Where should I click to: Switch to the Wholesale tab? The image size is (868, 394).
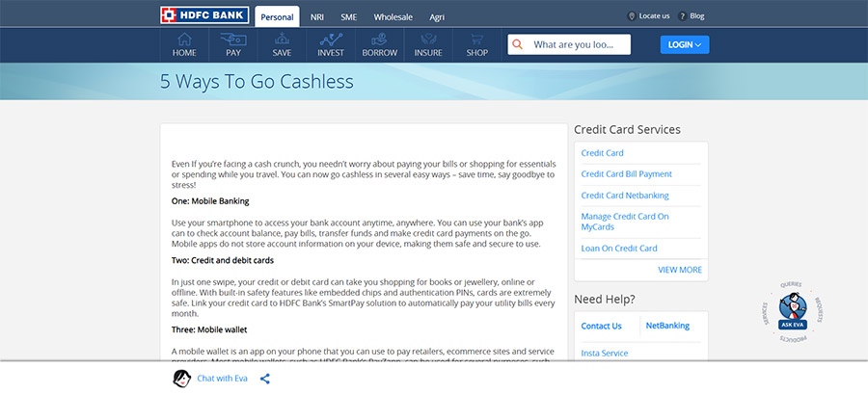[393, 17]
